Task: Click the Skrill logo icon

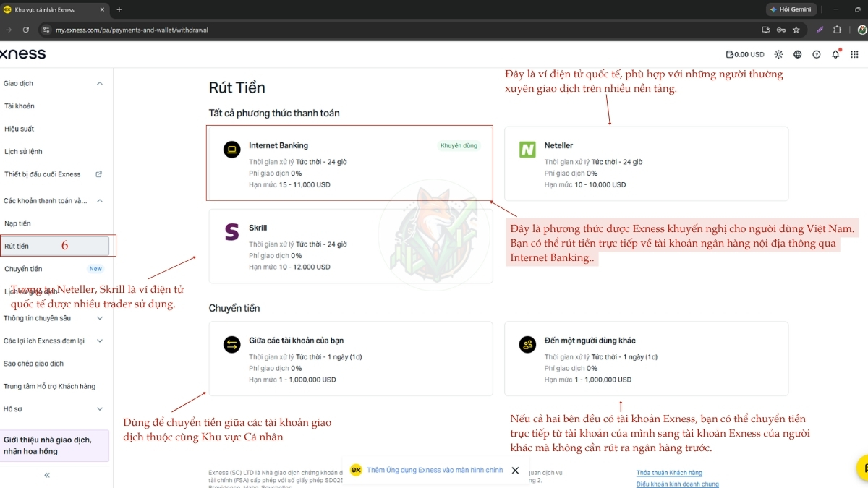Action: coord(231,232)
